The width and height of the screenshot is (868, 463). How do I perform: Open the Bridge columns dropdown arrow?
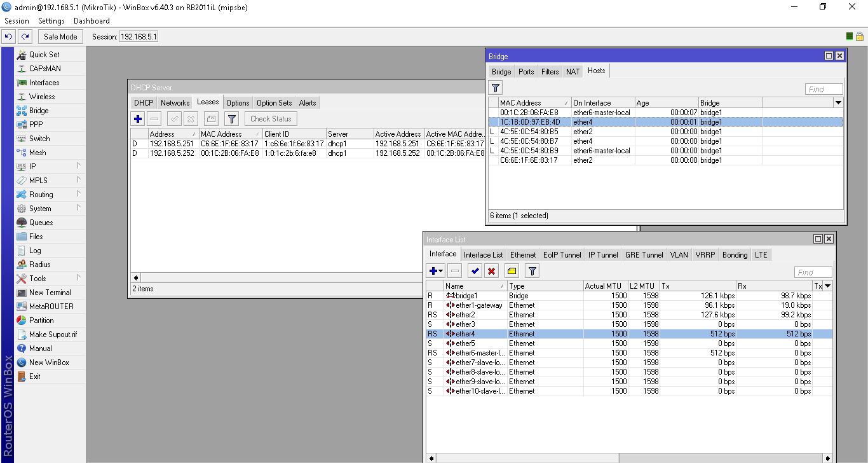click(838, 102)
